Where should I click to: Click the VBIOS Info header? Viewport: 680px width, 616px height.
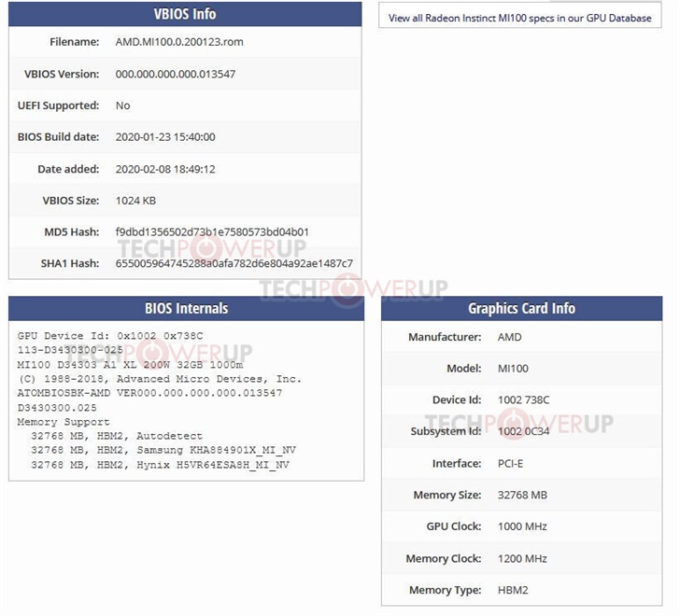pos(185,14)
